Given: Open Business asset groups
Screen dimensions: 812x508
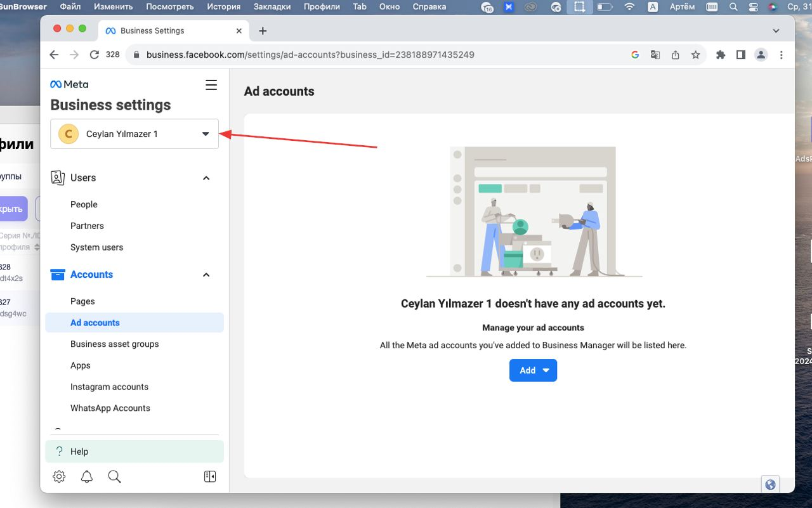Looking at the screenshot, I should 115,344.
